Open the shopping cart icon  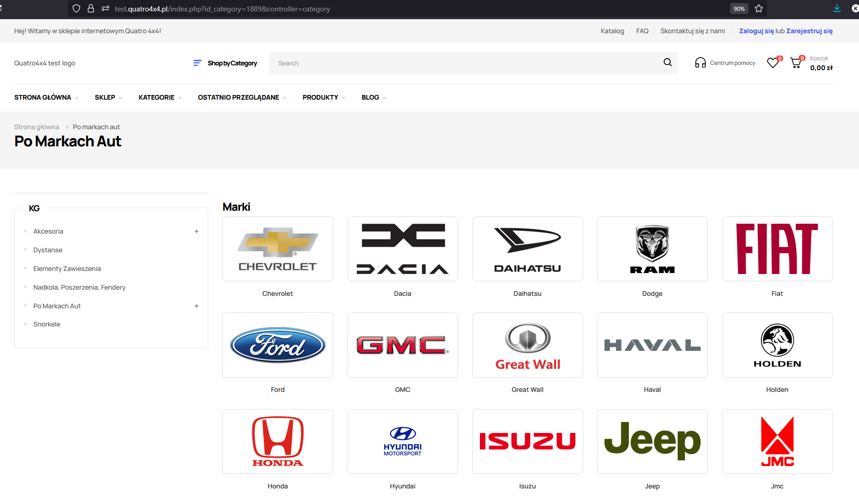[x=796, y=63]
